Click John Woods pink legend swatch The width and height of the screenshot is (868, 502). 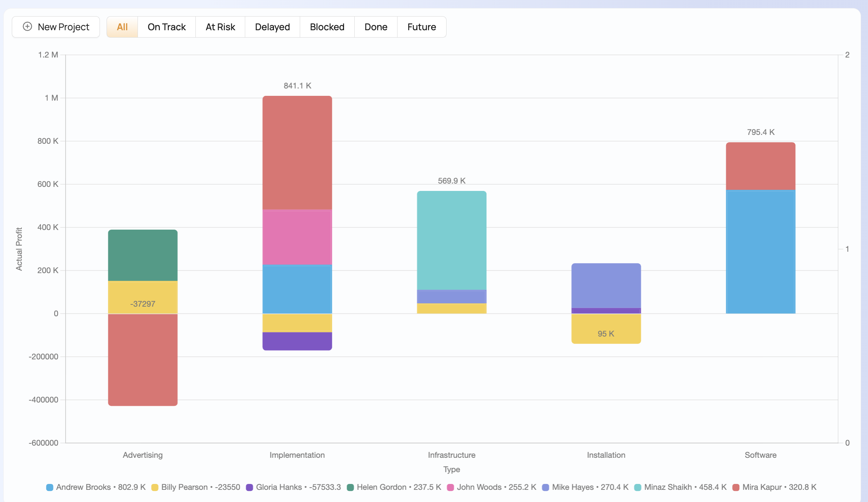pos(450,487)
